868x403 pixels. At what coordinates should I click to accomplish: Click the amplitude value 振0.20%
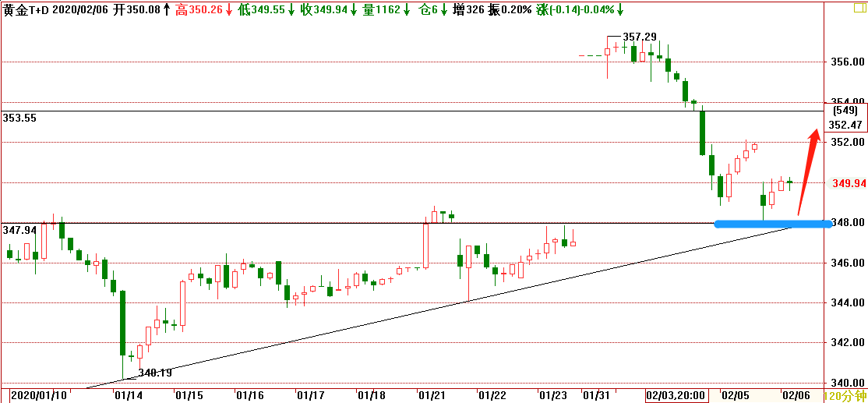[510, 9]
